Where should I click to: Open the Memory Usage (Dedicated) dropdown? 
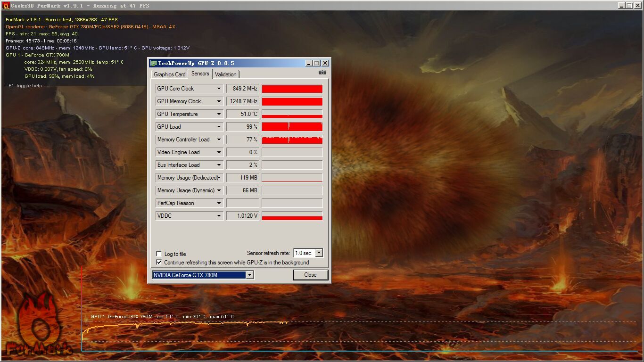pyautogui.click(x=219, y=178)
